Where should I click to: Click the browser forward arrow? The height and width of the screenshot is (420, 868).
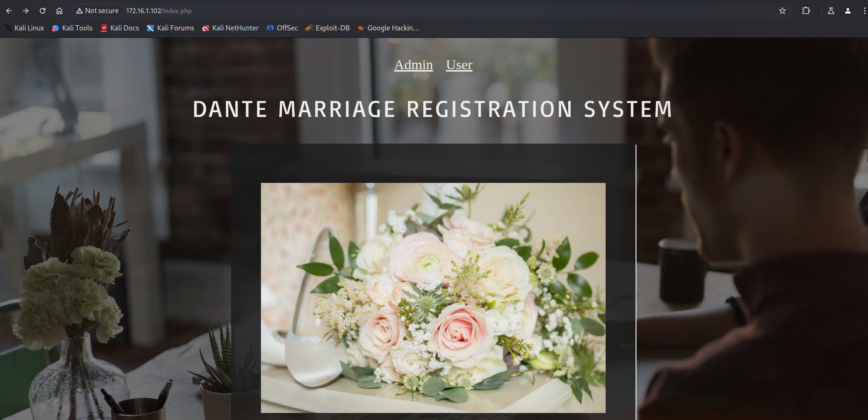coord(26,11)
